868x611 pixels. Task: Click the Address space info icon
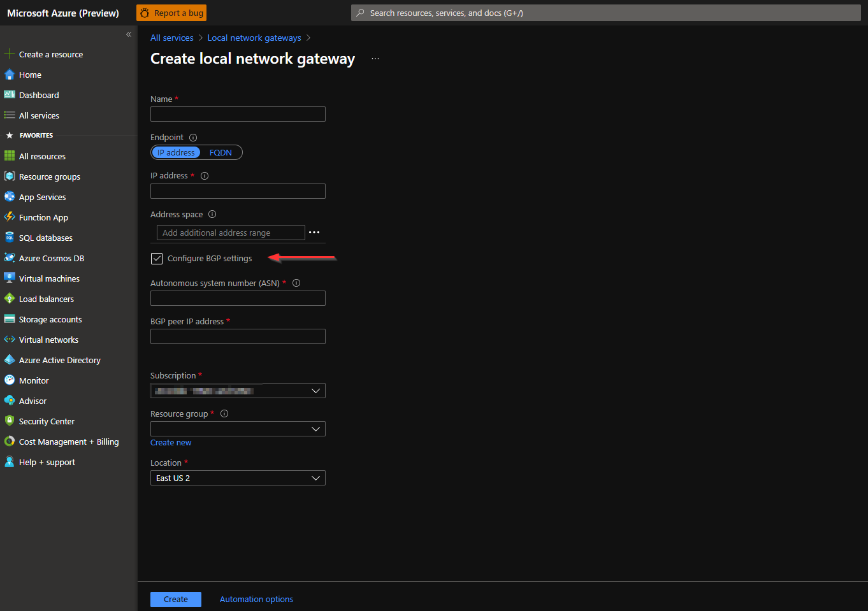tap(212, 215)
